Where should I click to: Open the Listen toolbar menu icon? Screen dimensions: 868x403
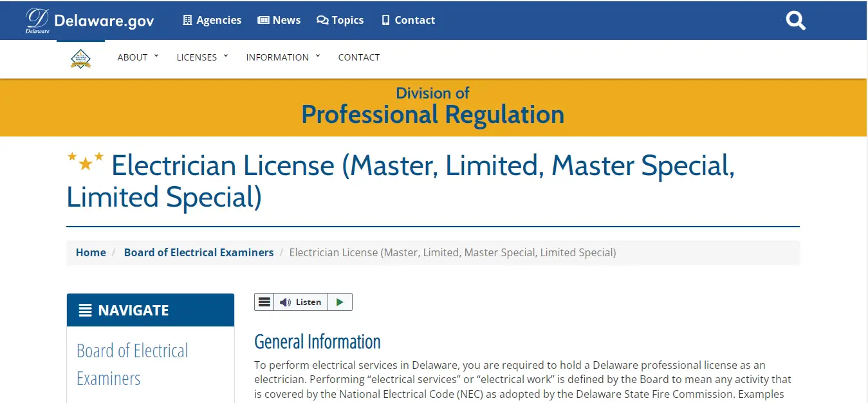pos(264,302)
